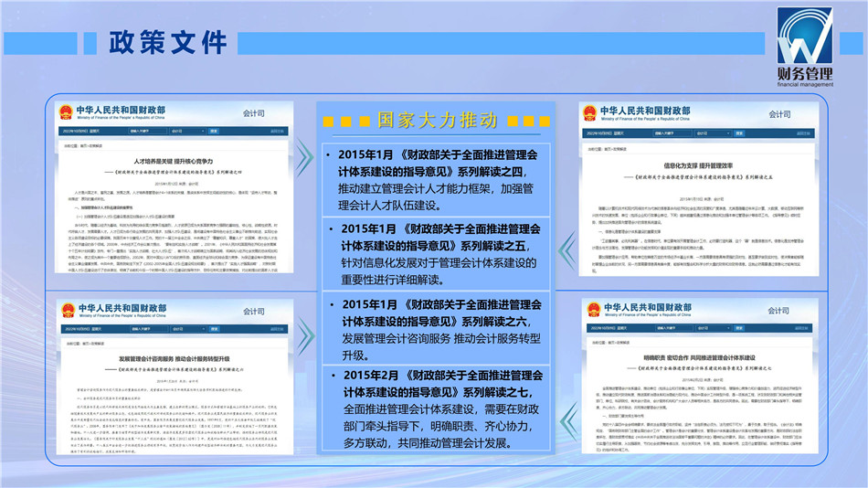The width and height of the screenshot is (868, 488).
Task: Open the 会计司 dropdown in the 明确职责 密切合作 page
Action: (x=714, y=328)
